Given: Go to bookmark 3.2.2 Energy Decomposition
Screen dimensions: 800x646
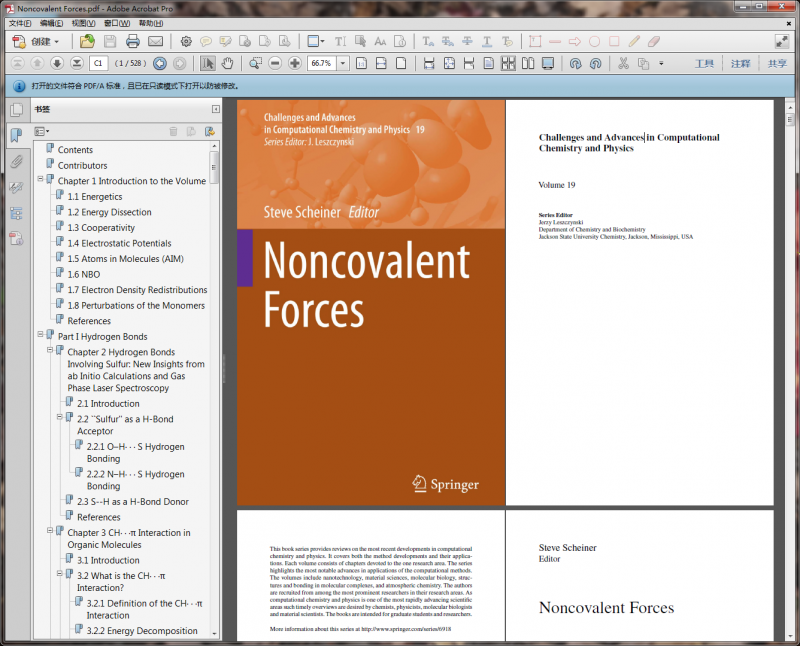Looking at the screenshot, I should click(142, 631).
